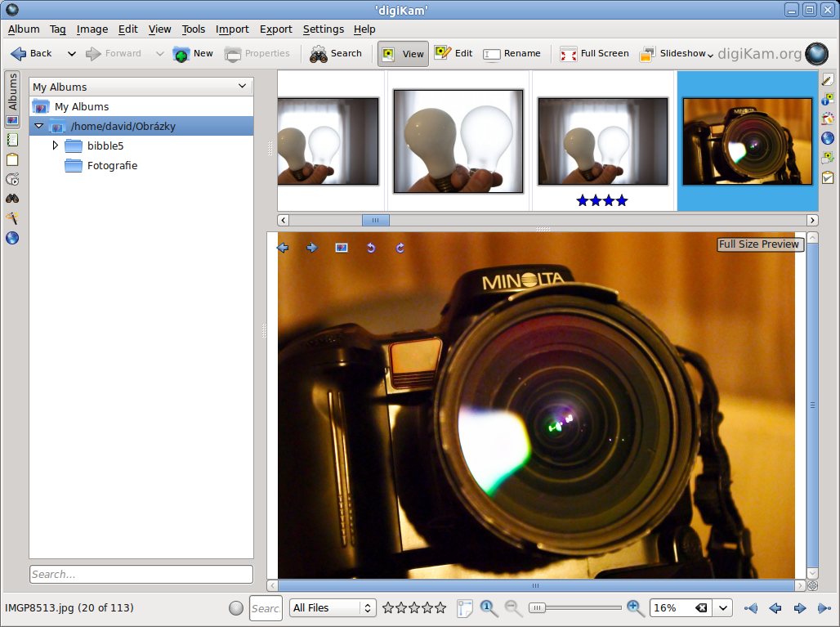Clear the 16% zoom field
840x627 pixels.
pyautogui.click(x=701, y=607)
